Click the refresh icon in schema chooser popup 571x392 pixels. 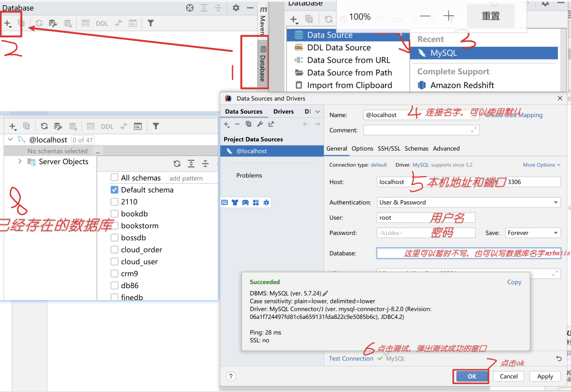[177, 164]
